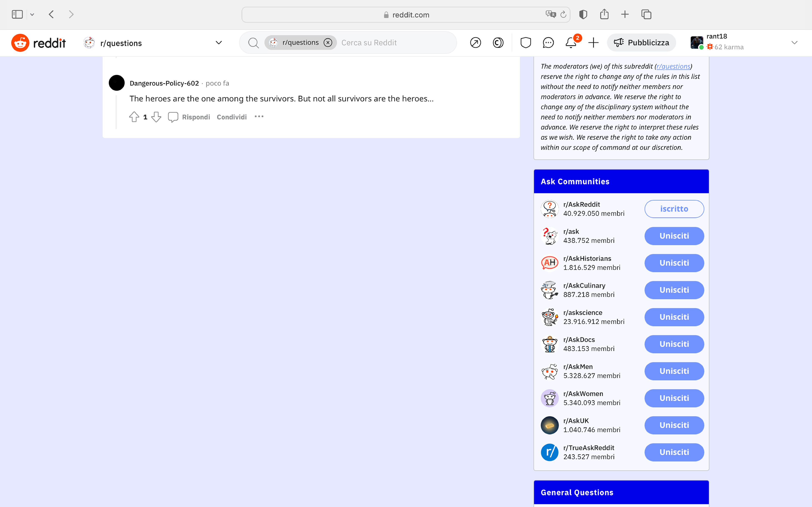Image resolution: width=812 pixels, height=507 pixels.
Task: Open Safari sidebar options chevron
Action: click(x=32, y=14)
